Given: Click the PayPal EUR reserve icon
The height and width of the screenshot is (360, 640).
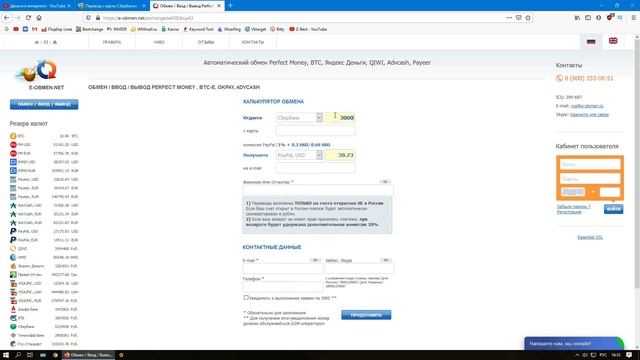Looking at the screenshot, I should pos(13,240).
